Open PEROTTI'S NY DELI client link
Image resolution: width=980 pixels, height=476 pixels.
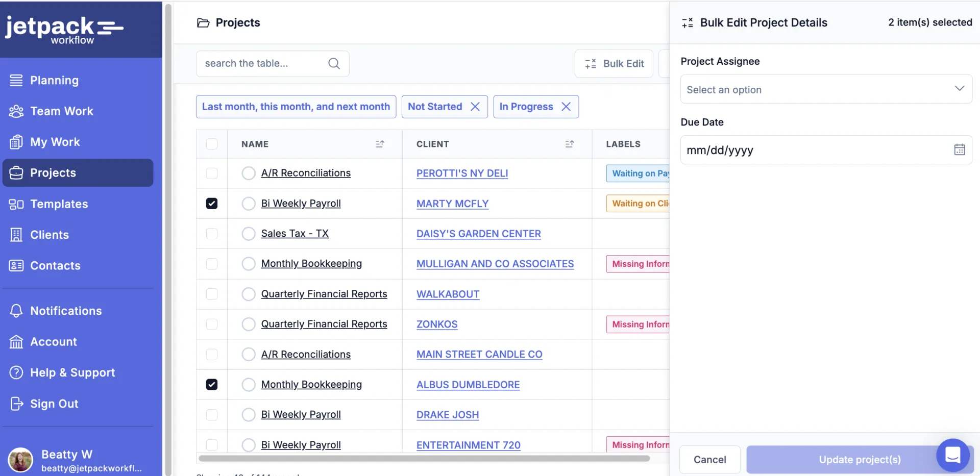pyautogui.click(x=462, y=173)
